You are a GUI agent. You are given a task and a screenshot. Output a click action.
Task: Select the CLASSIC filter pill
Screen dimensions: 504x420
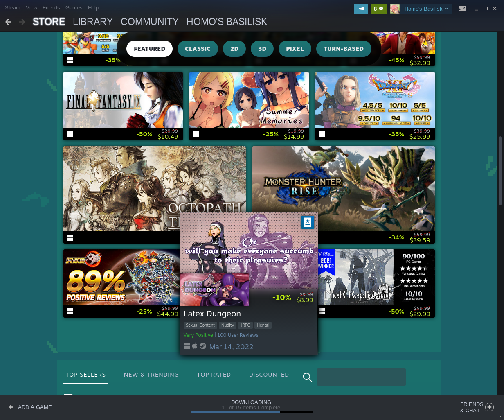point(198,49)
